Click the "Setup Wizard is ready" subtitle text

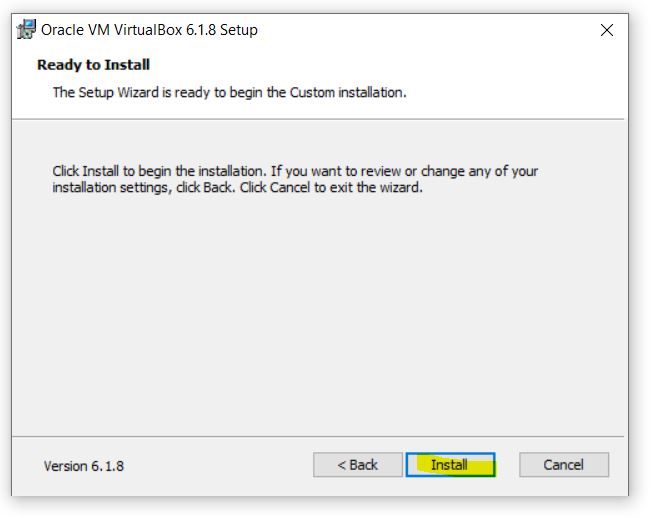click(229, 92)
